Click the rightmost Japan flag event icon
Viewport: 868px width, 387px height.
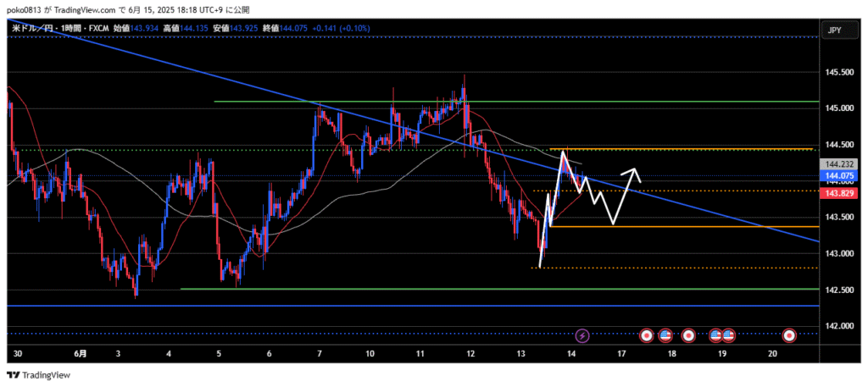pos(790,335)
